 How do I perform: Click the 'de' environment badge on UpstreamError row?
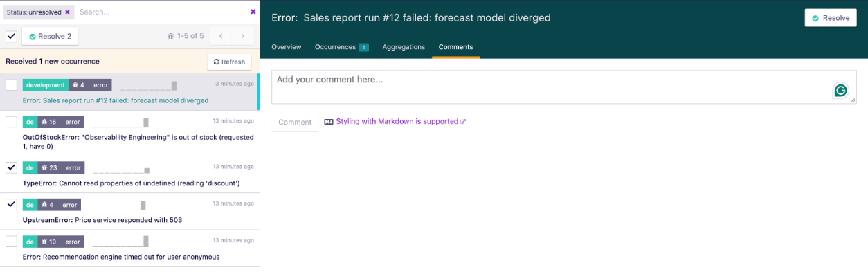pyautogui.click(x=30, y=205)
